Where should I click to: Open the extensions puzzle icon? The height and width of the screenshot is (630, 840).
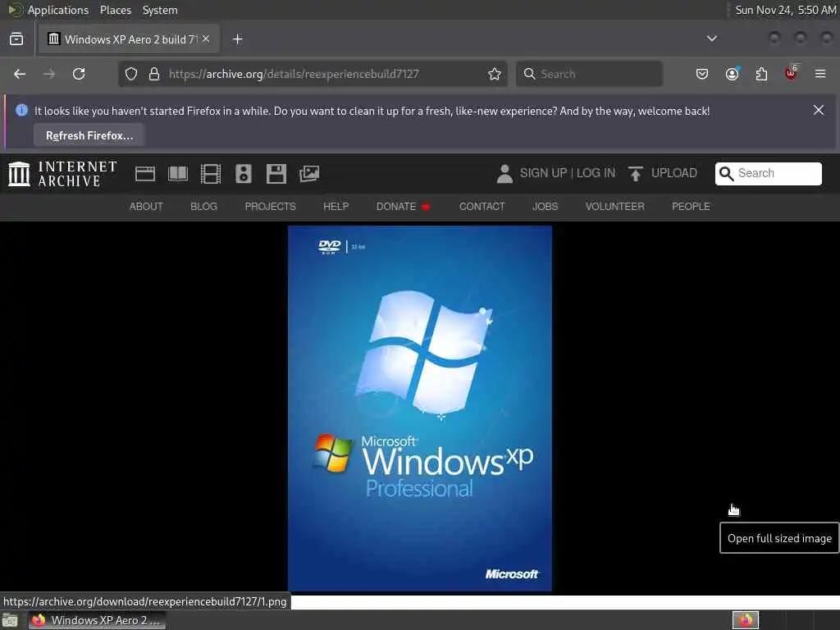761,74
